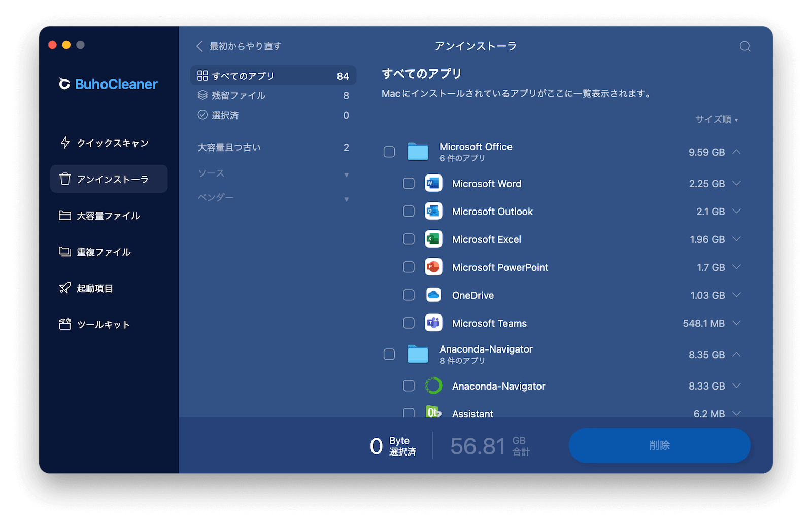Click the 削除 delete button

659,445
